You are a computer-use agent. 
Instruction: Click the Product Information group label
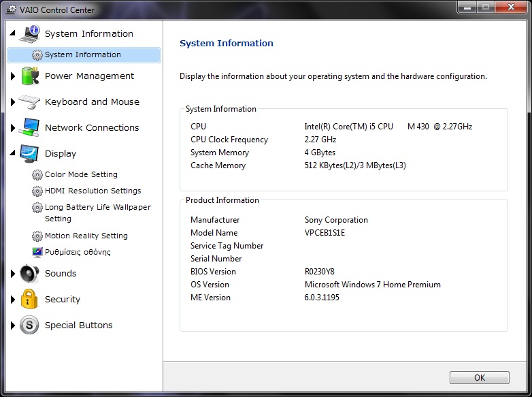[x=222, y=200]
